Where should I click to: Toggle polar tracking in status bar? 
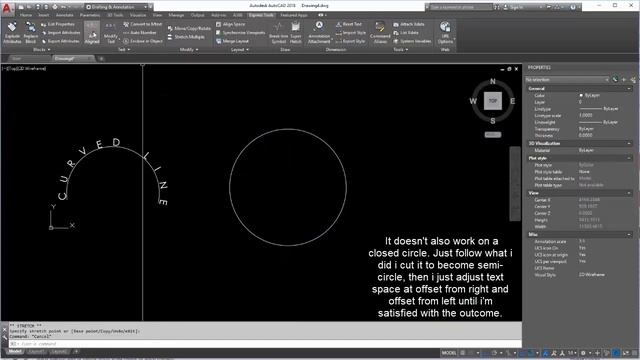pos(495,353)
